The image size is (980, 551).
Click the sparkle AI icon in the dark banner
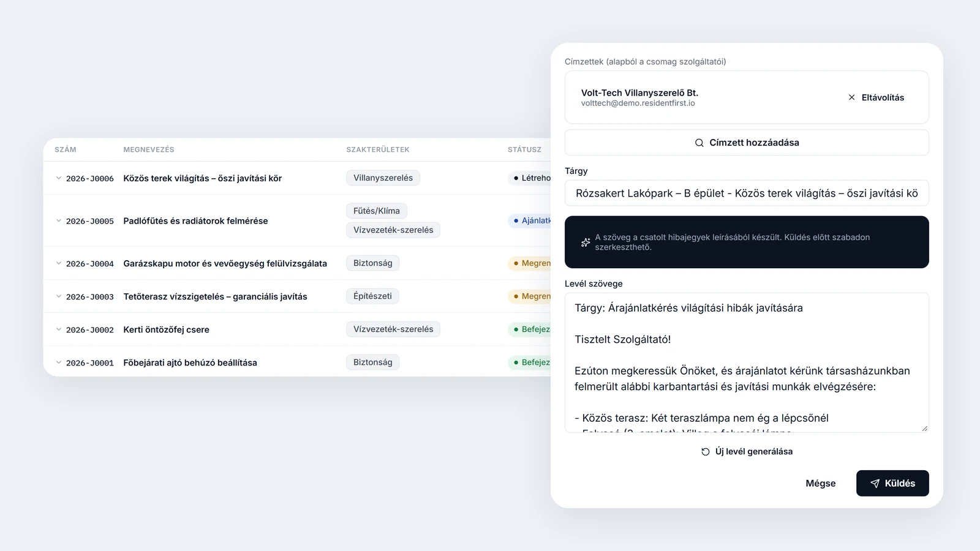point(586,242)
